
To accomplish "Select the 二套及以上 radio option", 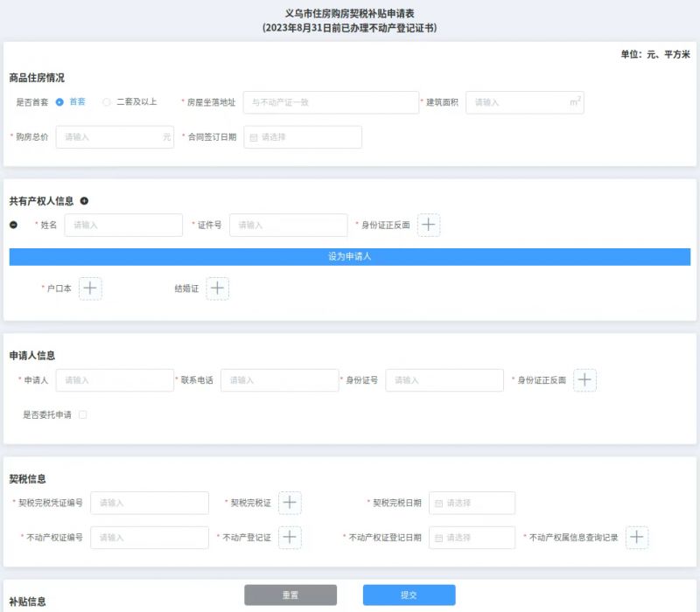I will pos(107,102).
